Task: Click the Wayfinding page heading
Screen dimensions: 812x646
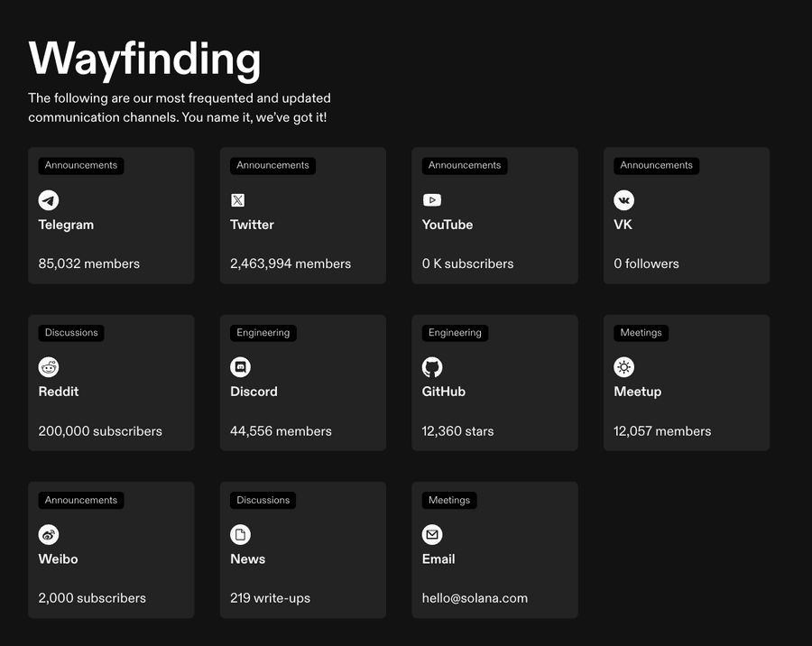Action: (x=144, y=60)
